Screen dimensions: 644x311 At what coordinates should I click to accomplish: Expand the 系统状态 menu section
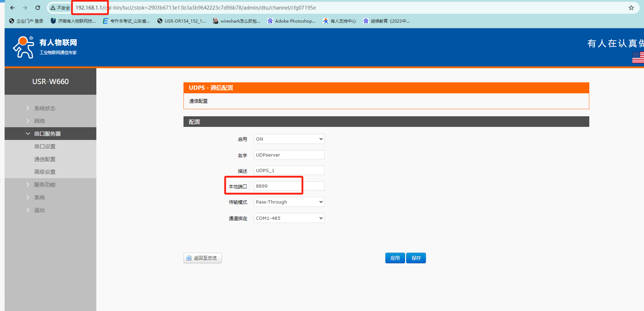[x=45, y=108]
